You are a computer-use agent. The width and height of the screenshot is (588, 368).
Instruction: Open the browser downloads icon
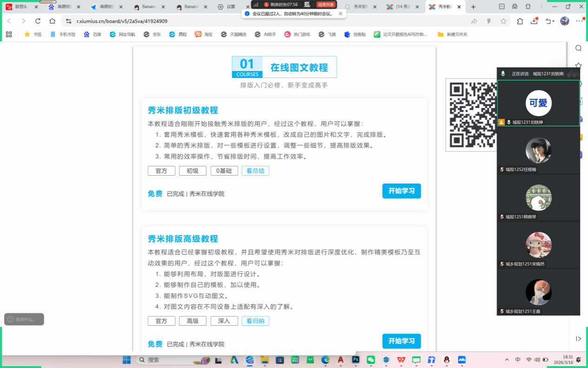click(x=534, y=21)
